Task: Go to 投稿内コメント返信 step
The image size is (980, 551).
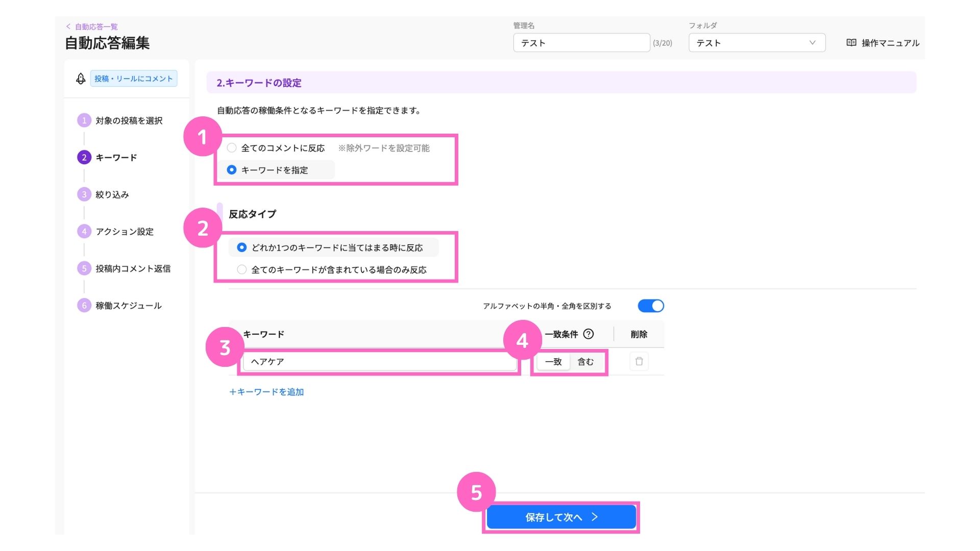Action: pyautogui.click(x=133, y=268)
